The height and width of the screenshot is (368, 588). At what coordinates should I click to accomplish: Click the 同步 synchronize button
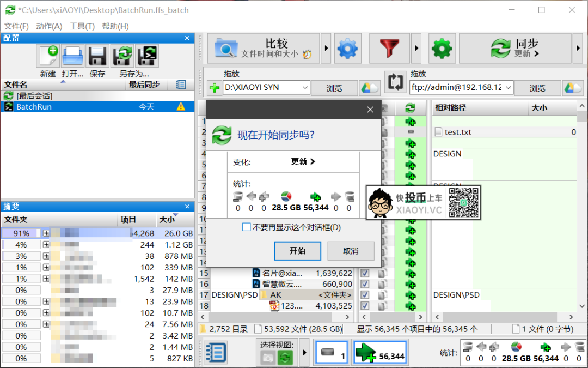515,49
